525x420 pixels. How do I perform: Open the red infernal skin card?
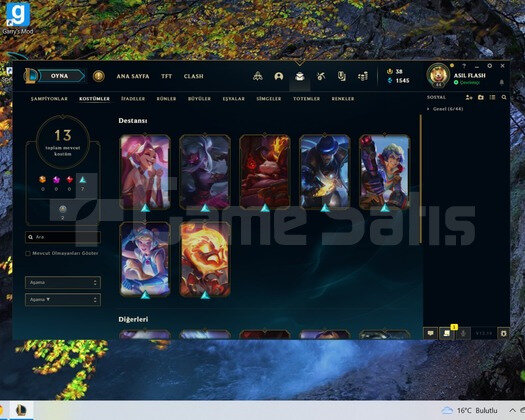(265, 172)
